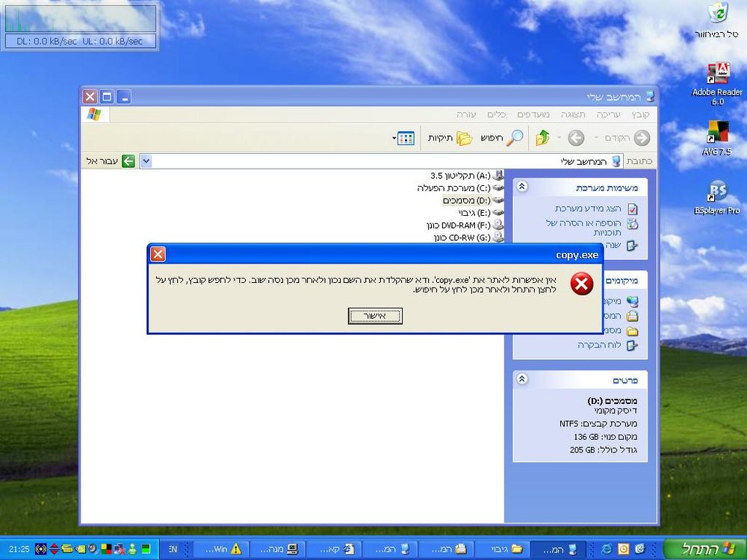Click the EN language indicator

[x=173, y=549]
